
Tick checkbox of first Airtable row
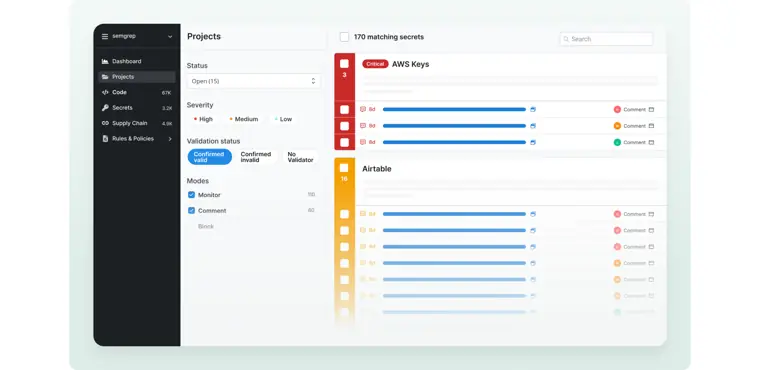344,214
